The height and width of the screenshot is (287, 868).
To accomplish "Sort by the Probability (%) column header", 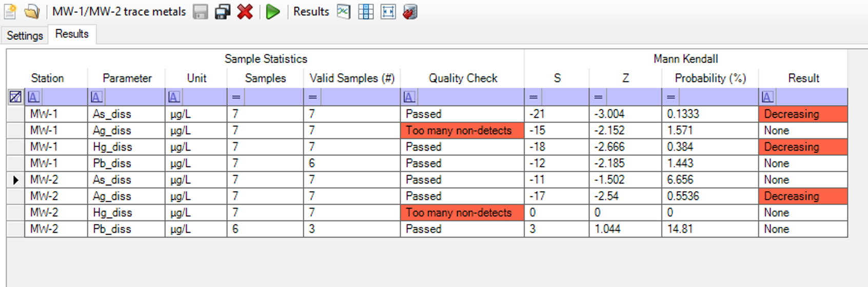I will coord(710,78).
